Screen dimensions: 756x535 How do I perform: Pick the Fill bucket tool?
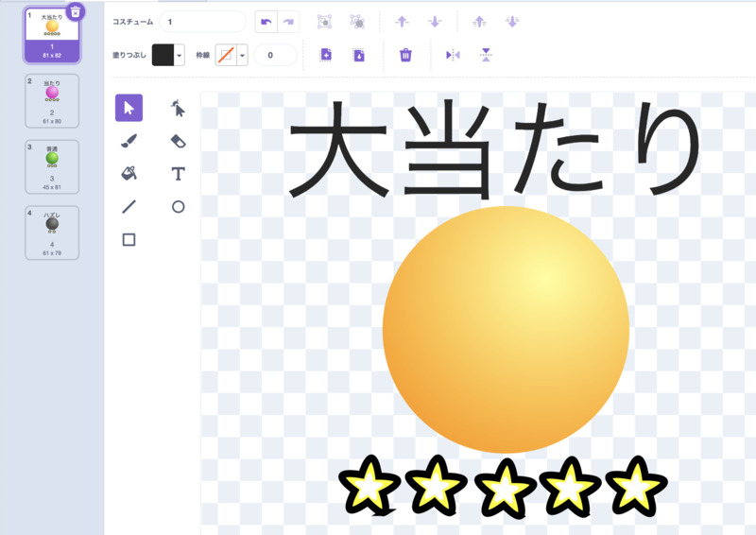129,174
